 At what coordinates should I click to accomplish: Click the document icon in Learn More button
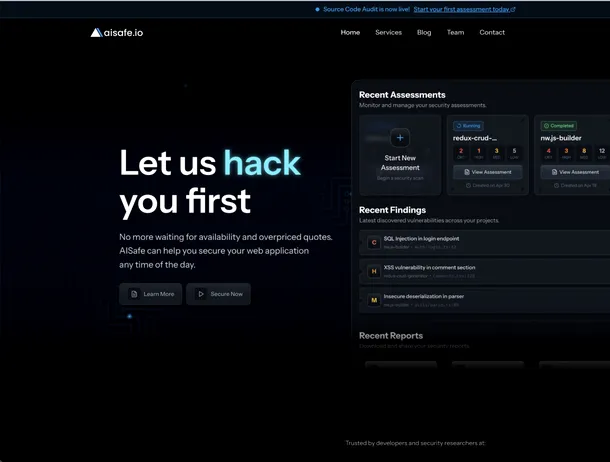pyautogui.click(x=134, y=294)
